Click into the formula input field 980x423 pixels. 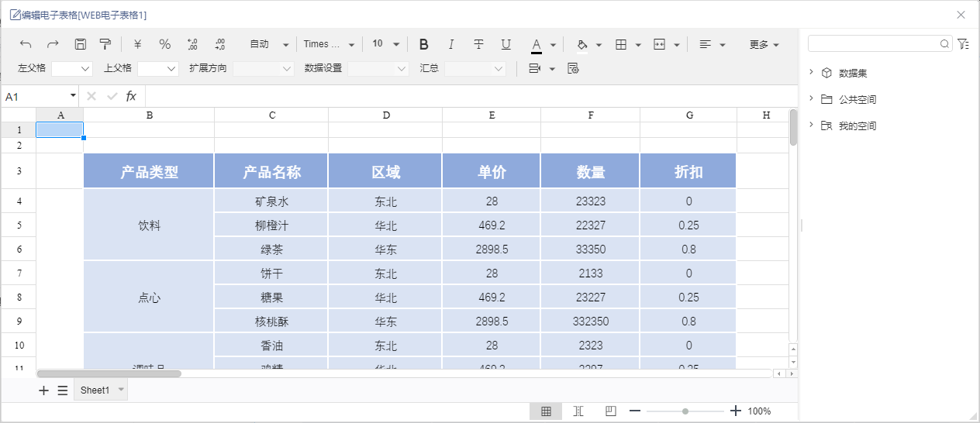coord(471,96)
